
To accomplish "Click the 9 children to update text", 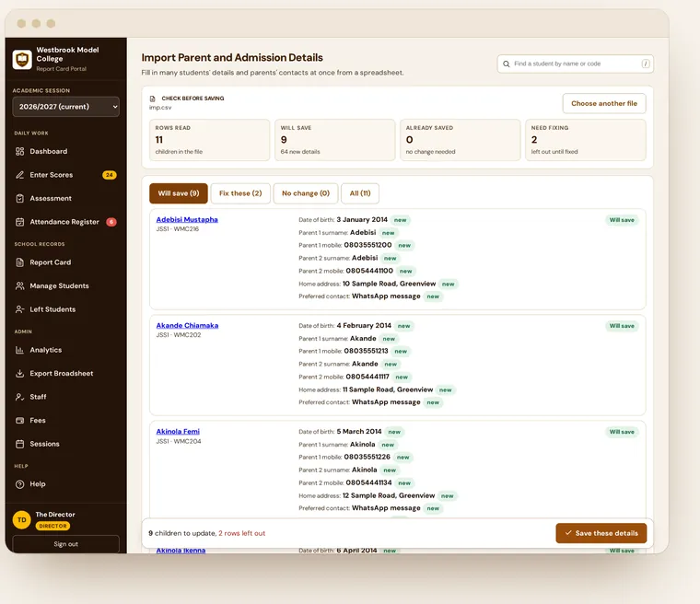I will click(182, 533).
